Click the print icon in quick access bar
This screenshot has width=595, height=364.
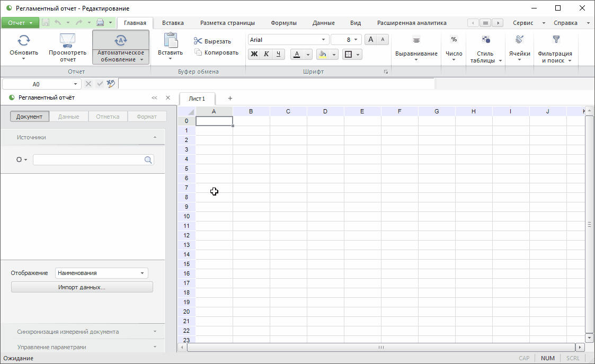(x=100, y=23)
